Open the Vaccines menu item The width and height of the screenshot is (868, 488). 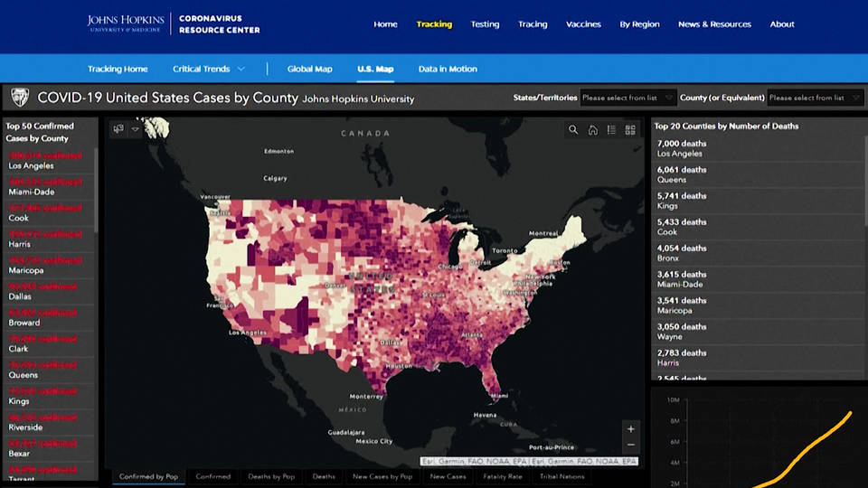[x=582, y=24]
